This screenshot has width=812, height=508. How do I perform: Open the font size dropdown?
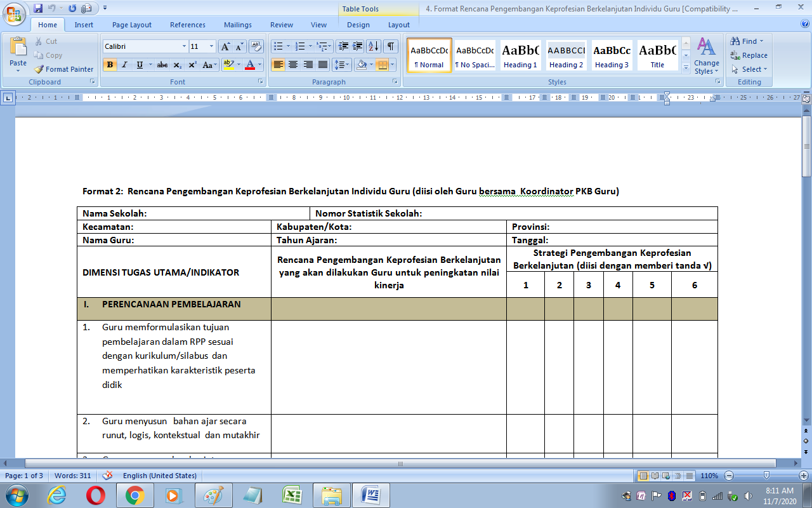pyautogui.click(x=211, y=46)
